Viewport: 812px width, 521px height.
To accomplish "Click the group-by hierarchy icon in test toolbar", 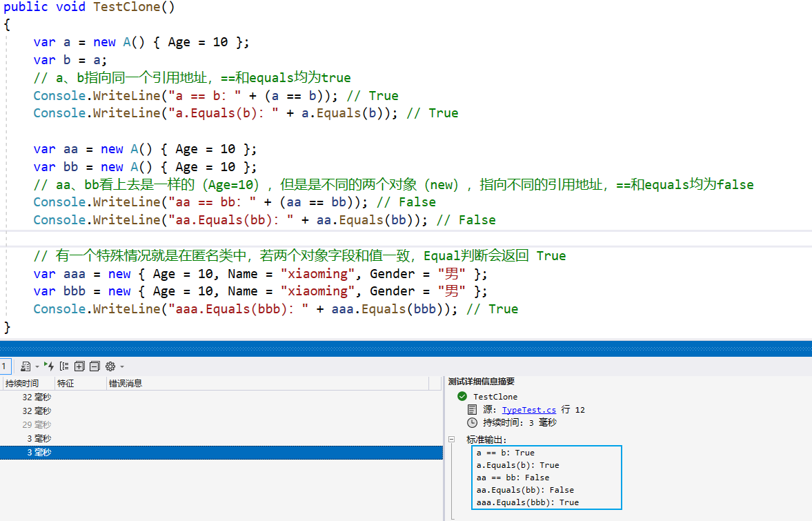I will 64,366.
